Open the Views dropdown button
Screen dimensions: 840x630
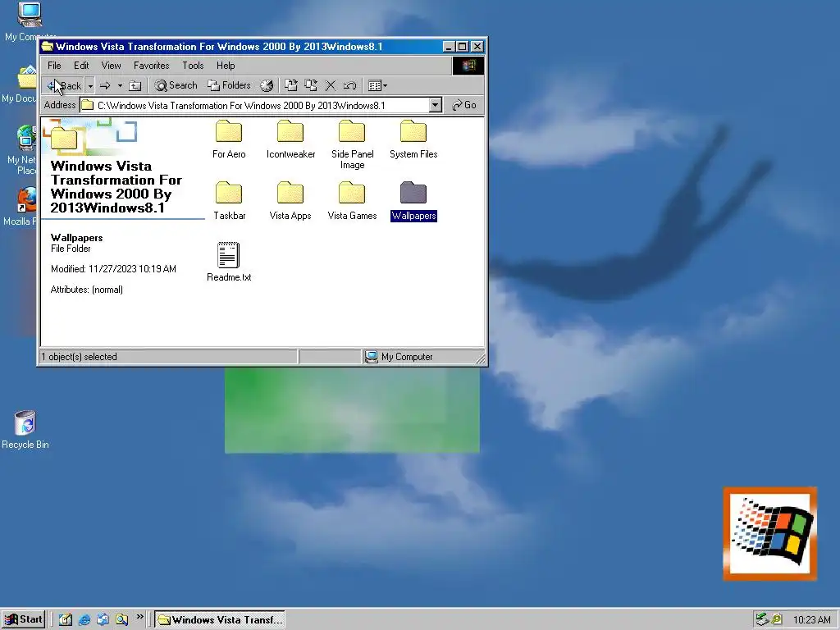click(x=377, y=85)
